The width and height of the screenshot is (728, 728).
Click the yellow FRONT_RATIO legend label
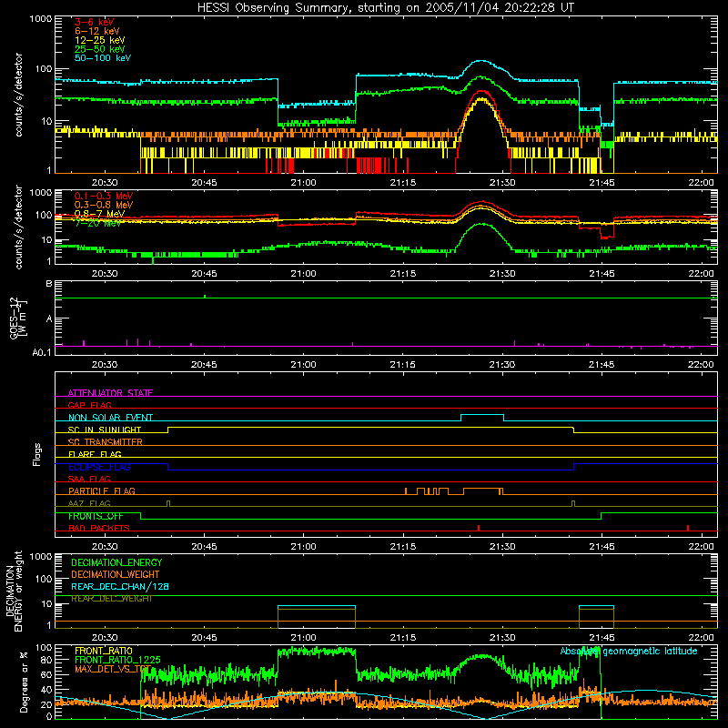[x=104, y=651]
